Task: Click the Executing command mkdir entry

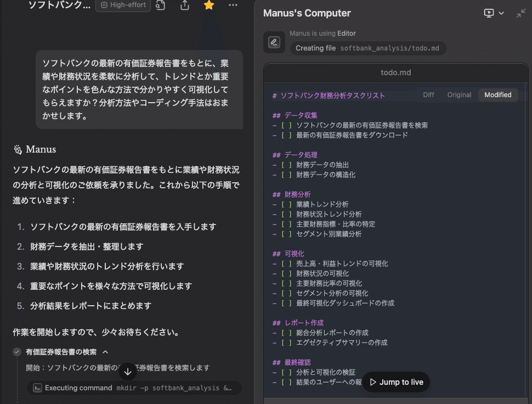Action: 134,388
